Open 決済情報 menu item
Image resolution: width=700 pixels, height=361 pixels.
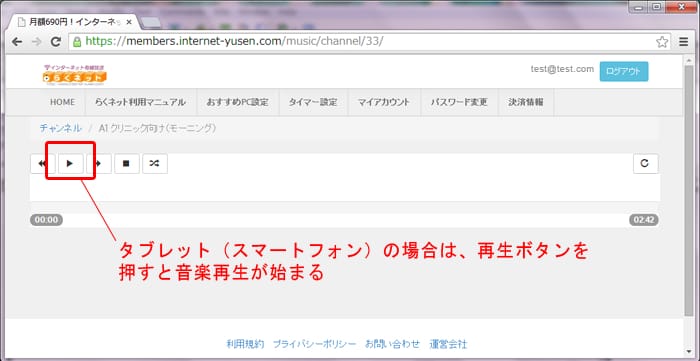526,102
